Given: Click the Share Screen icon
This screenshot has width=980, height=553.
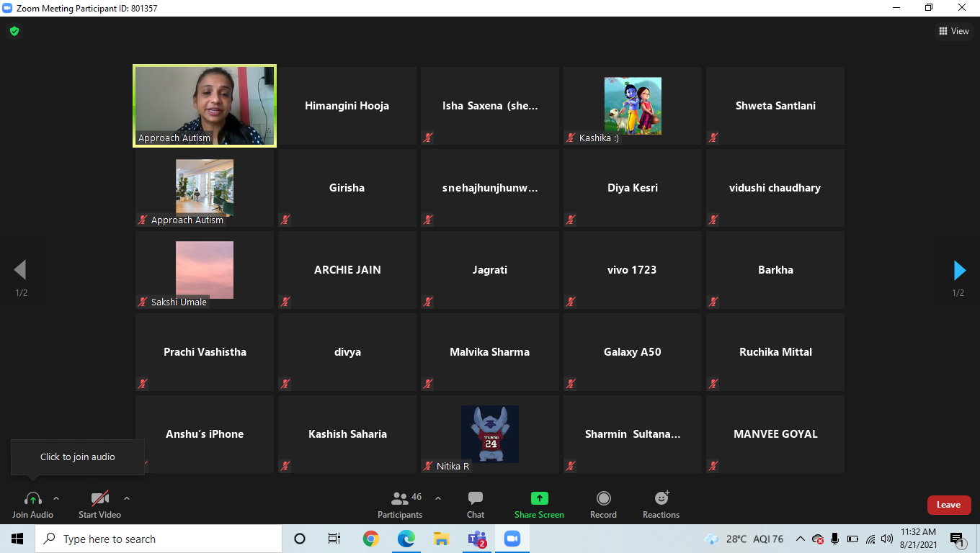Looking at the screenshot, I should tap(539, 498).
